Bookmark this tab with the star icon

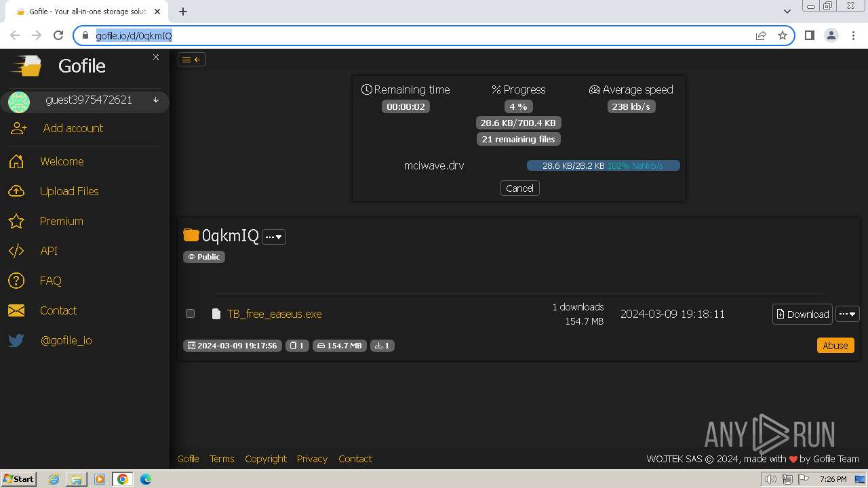(783, 35)
